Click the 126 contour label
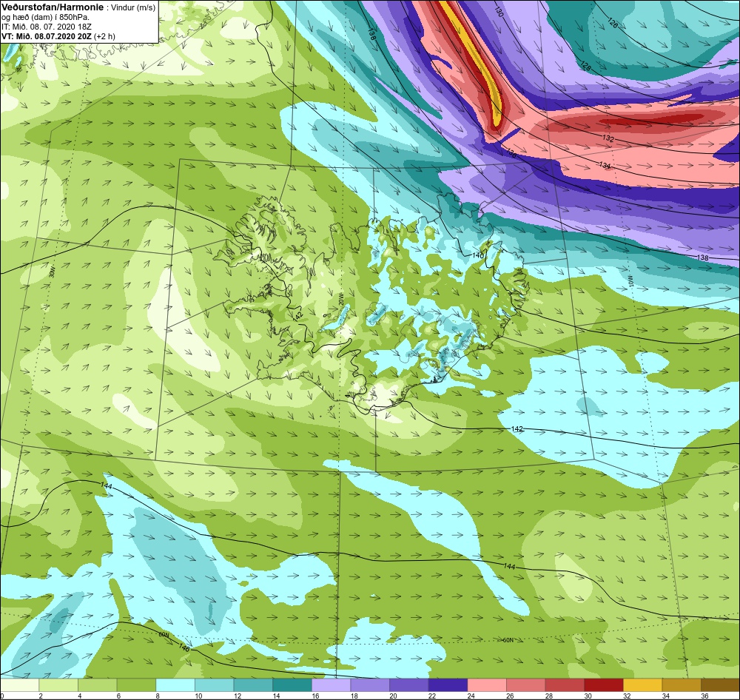This screenshot has height=700, width=740. click(x=612, y=22)
